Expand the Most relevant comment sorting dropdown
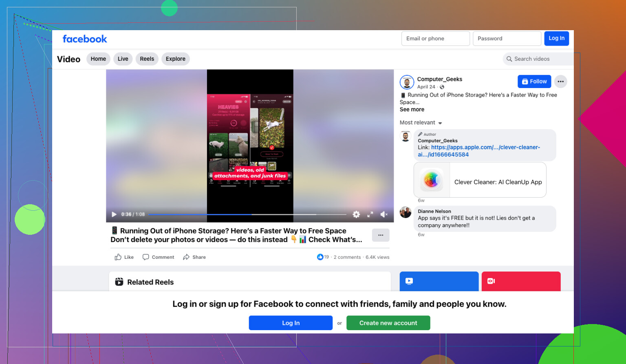 421,123
